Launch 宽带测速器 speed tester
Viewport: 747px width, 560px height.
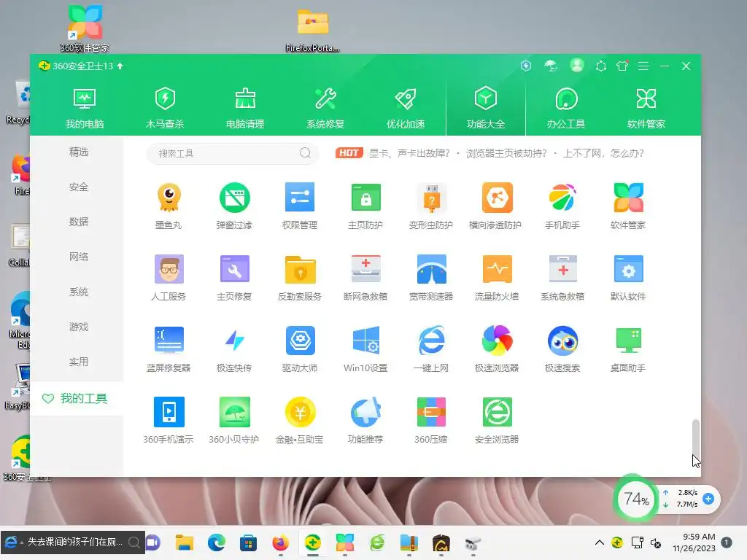click(431, 278)
